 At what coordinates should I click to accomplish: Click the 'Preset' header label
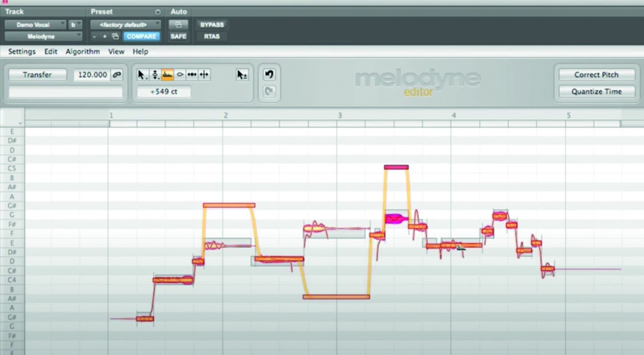point(102,12)
